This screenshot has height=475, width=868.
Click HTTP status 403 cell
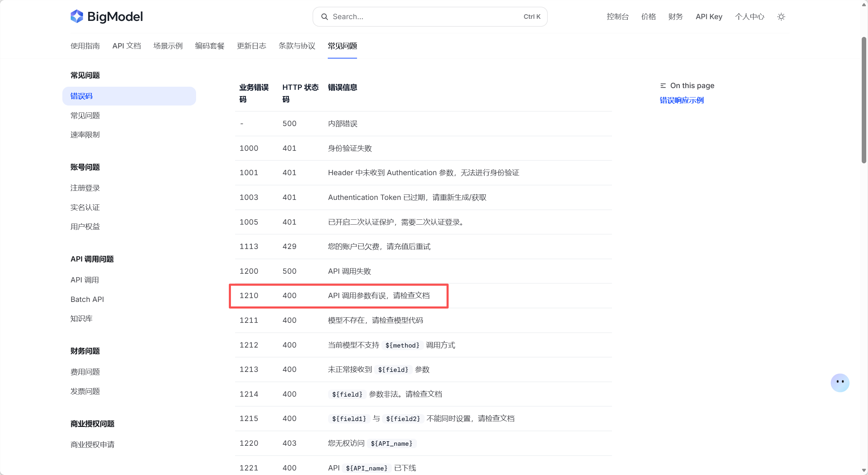[x=289, y=443]
